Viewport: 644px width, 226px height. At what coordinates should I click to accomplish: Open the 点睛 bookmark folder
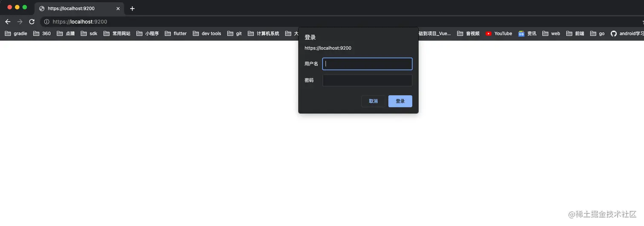click(x=65, y=34)
